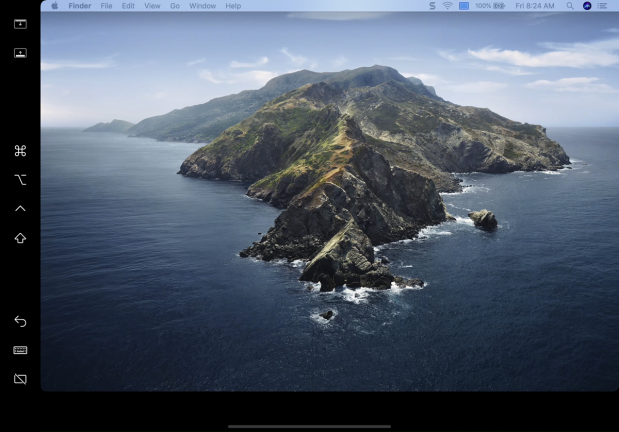Click the 100% battery status
This screenshot has width=619, height=432.
coord(490,6)
